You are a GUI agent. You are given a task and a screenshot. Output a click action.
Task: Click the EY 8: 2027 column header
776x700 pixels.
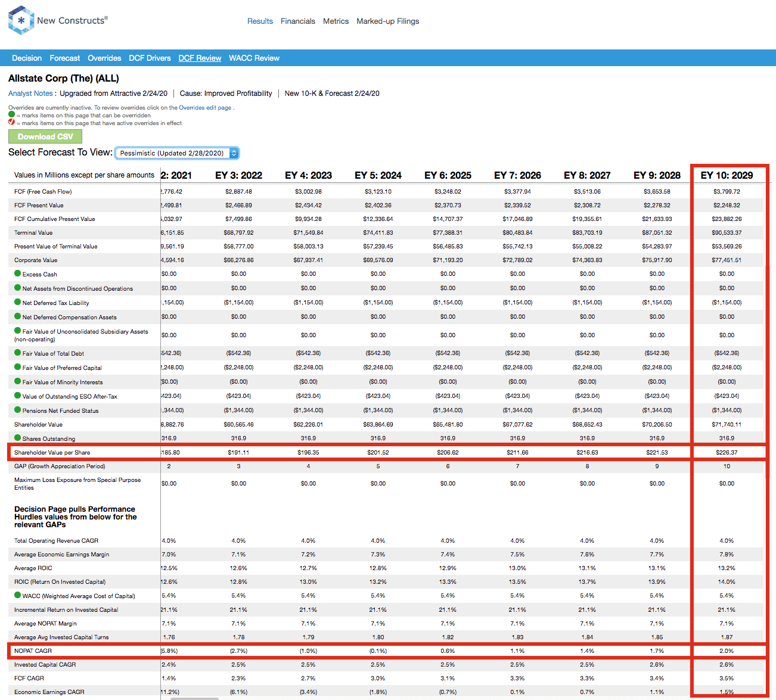pos(588,175)
